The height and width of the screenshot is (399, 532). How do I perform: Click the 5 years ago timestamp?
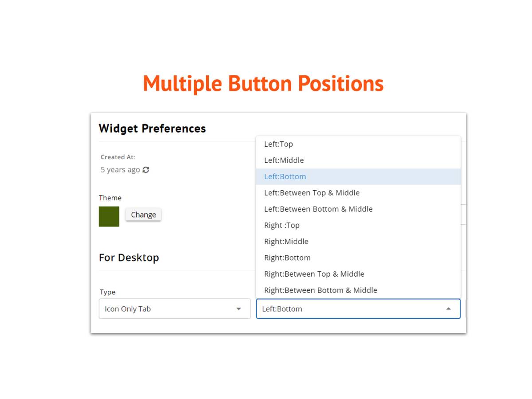[x=120, y=170]
